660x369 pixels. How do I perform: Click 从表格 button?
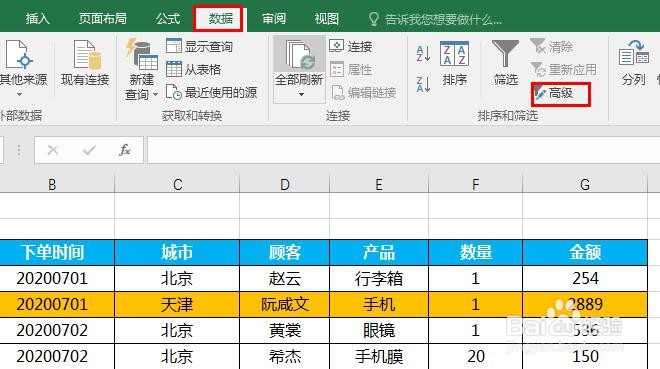194,69
